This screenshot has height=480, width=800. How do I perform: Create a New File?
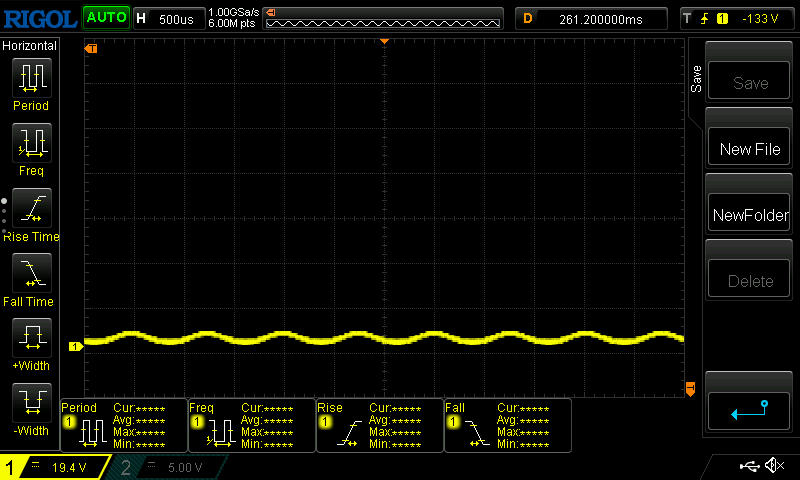(750, 149)
